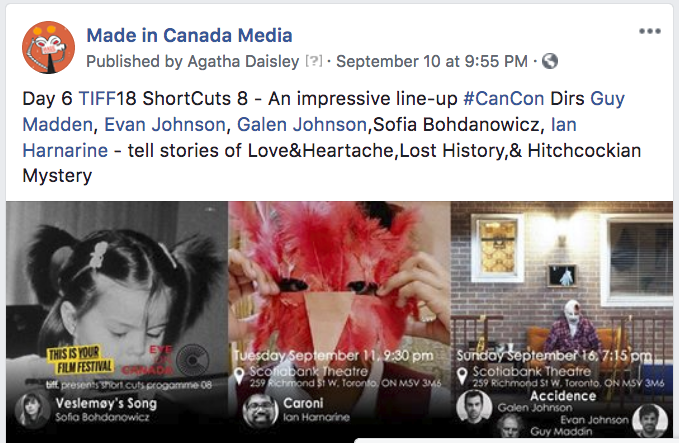Open the Veslemøy's Song film image

pos(117,290)
